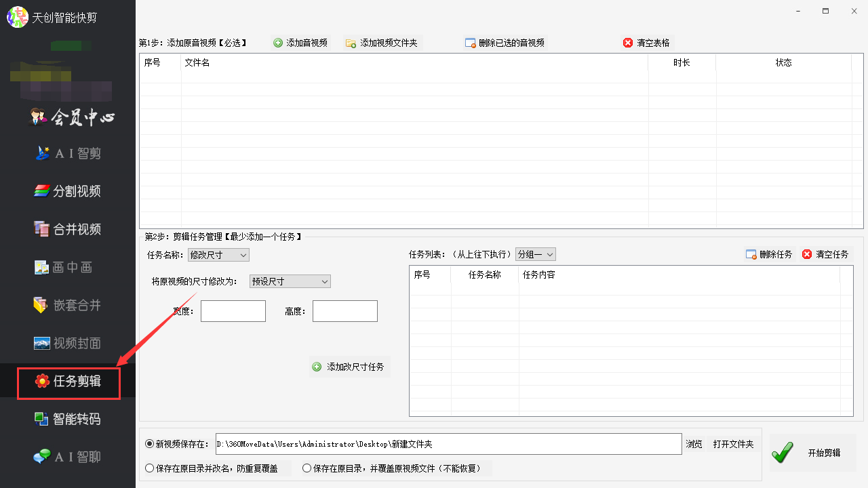Open the 任务名称 task name dropdown

pyautogui.click(x=218, y=255)
